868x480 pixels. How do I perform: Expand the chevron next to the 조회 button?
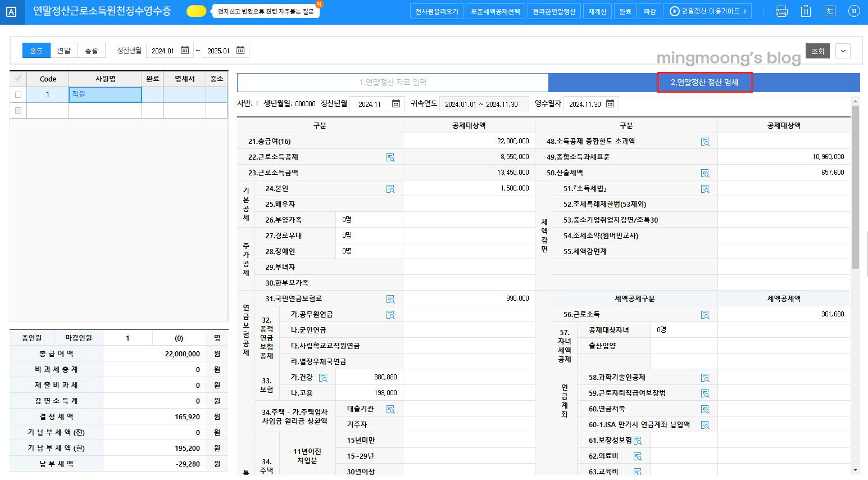point(843,51)
